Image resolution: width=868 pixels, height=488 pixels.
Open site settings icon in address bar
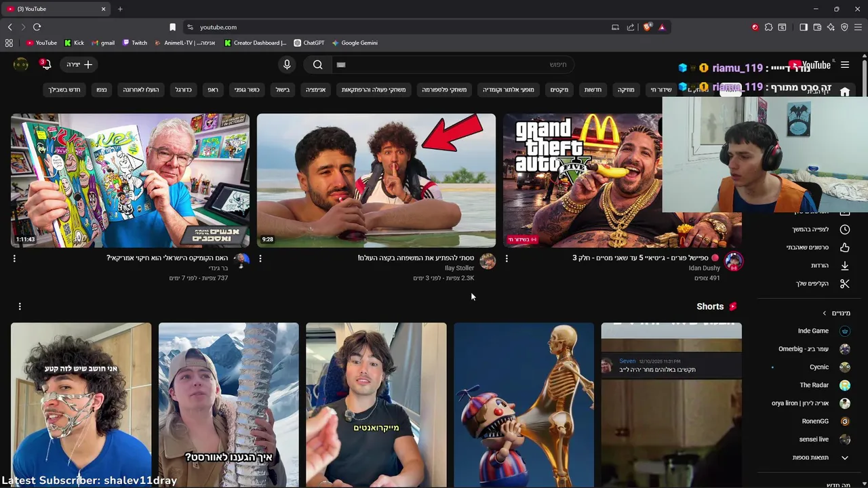pyautogui.click(x=190, y=27)
